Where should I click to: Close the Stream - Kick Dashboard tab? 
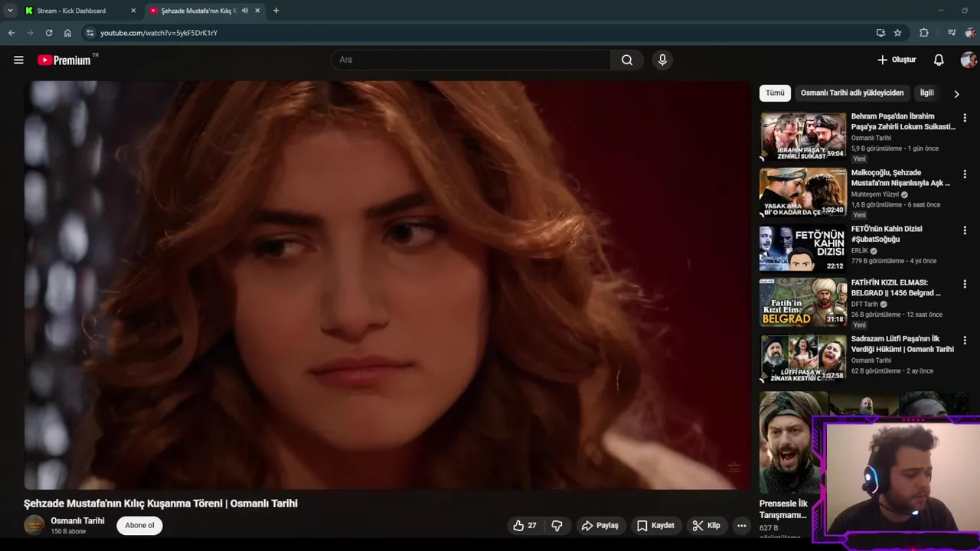coord(133,11)
